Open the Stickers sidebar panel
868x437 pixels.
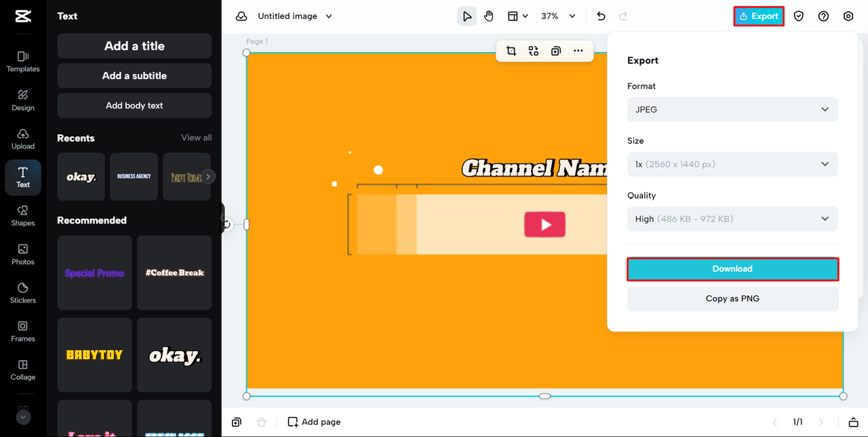(x=23, y=293)
